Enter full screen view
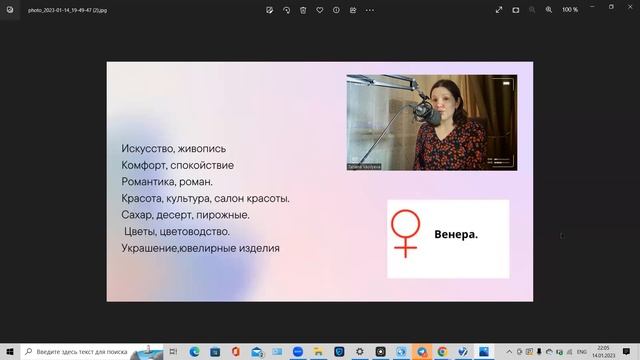The image size is (640, 360). click(x=499, y=10)
